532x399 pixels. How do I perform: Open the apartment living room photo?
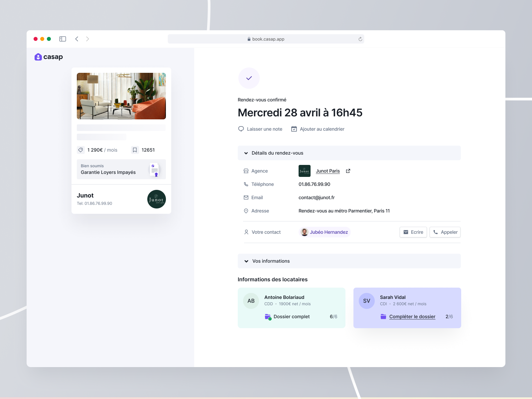click(121, 96)
